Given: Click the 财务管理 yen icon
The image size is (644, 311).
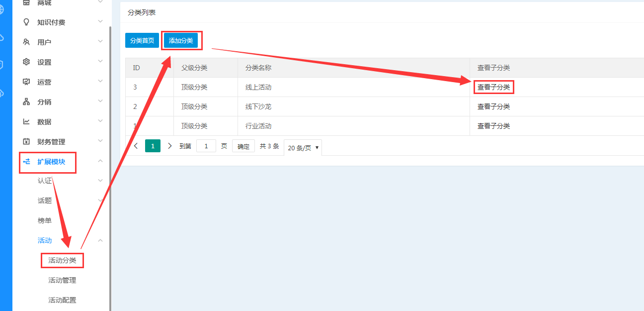Looking at the screenshot, I should click(x=27, y=141).
